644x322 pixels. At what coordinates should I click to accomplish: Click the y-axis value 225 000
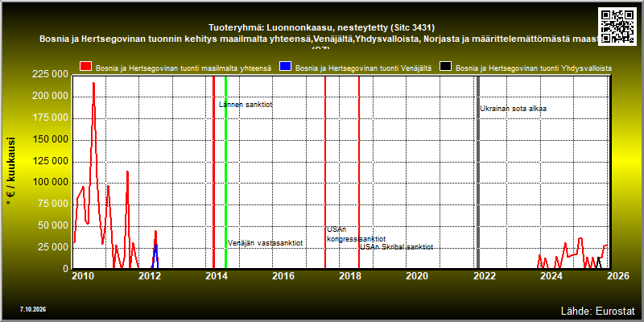(49, 74)
